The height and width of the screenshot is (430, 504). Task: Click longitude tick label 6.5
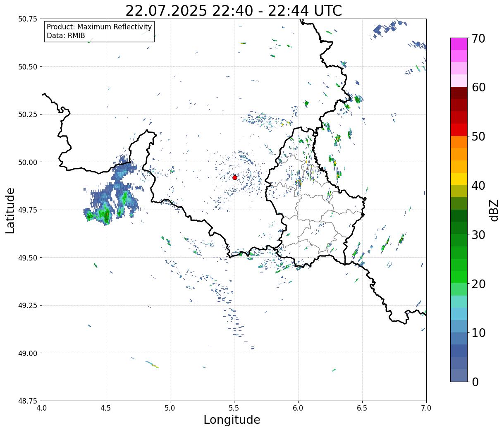pos(362,408)
